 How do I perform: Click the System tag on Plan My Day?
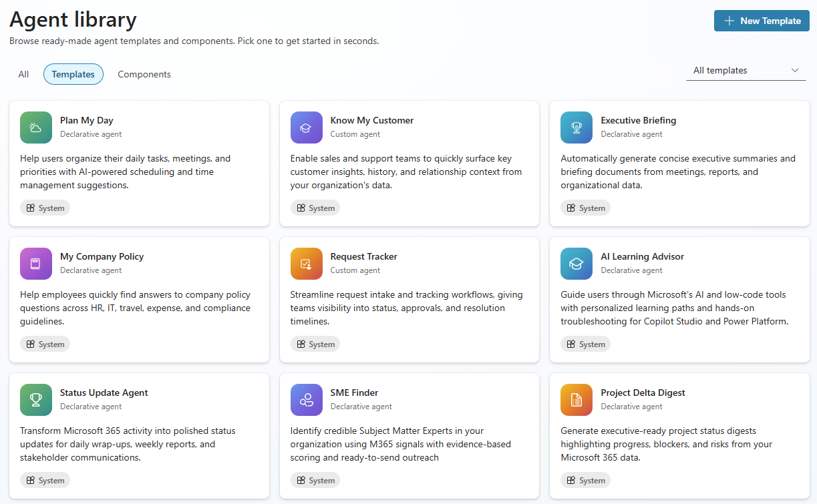point(45,208)
